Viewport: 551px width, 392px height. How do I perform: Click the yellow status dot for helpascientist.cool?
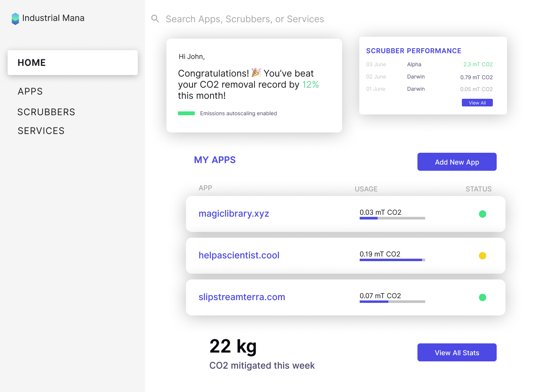[x=483, y=256]
